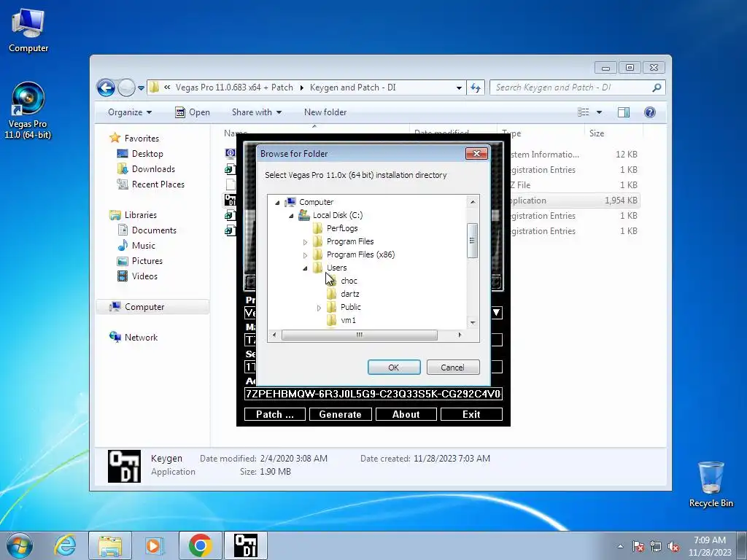Switch to Google Chrome in taskbar

pyautogui.click(x=200, y=545)
